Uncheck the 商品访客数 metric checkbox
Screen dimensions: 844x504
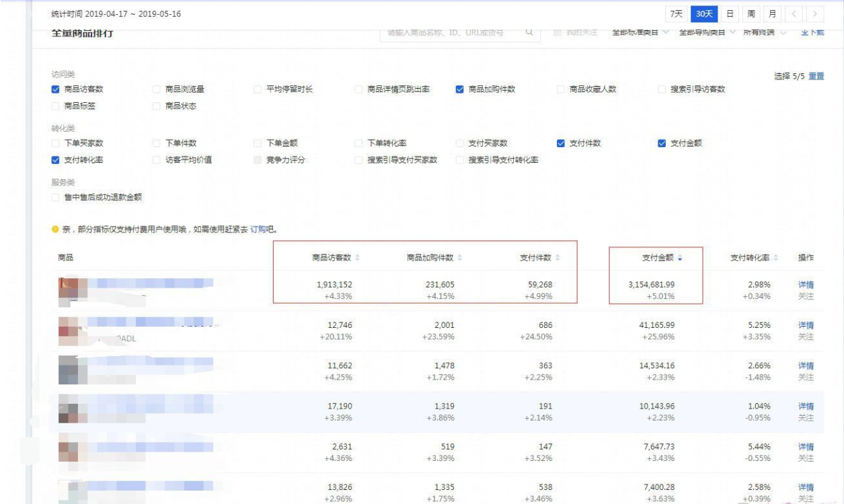coord(56,89)
